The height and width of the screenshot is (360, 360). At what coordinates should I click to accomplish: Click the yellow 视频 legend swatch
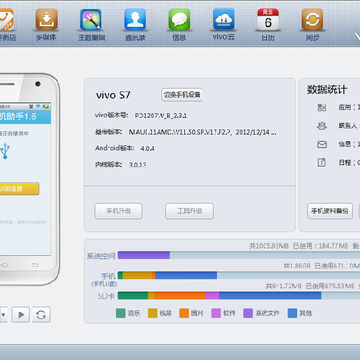[x=153, y=313]
